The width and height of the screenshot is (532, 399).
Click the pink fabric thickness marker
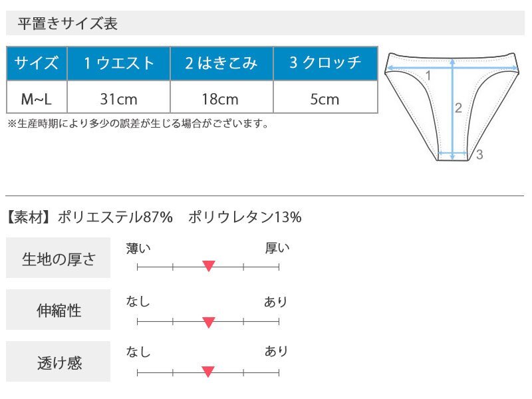pyautogui.click(x=208, y=266)
